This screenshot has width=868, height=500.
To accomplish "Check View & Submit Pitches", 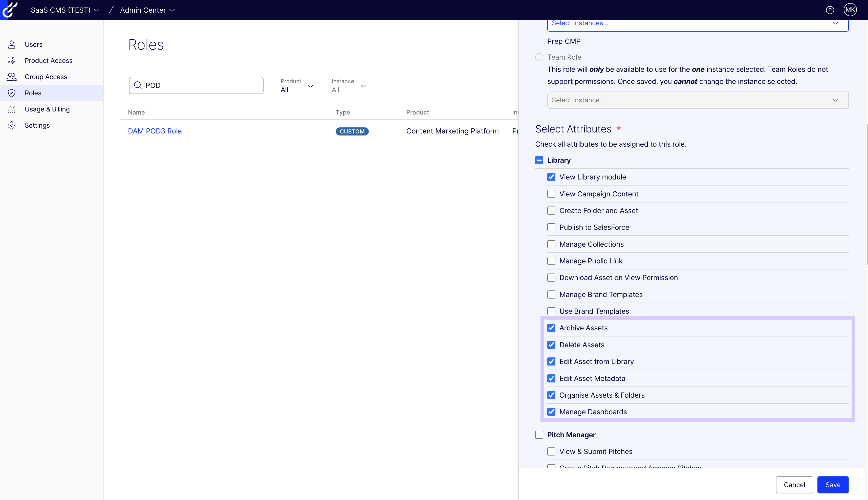I will tap(551, 451).
